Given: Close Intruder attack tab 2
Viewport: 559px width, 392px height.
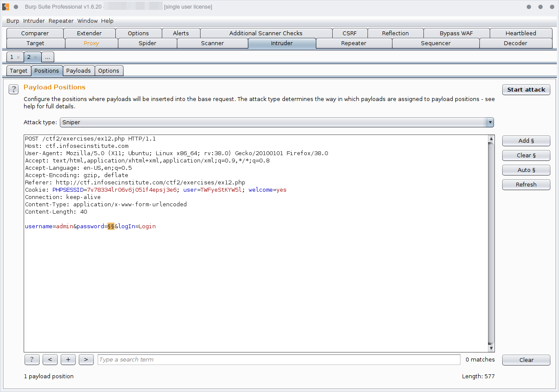Looking at the screenshot, I should [36, 57].
